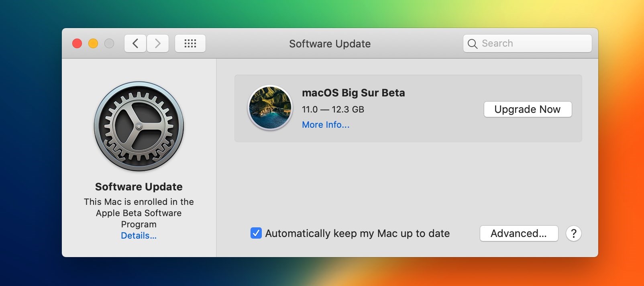This screenshot has height=286, width=644.
Task: Toggle Automatically keep my Mac up to date
Action: coord(256,233)
